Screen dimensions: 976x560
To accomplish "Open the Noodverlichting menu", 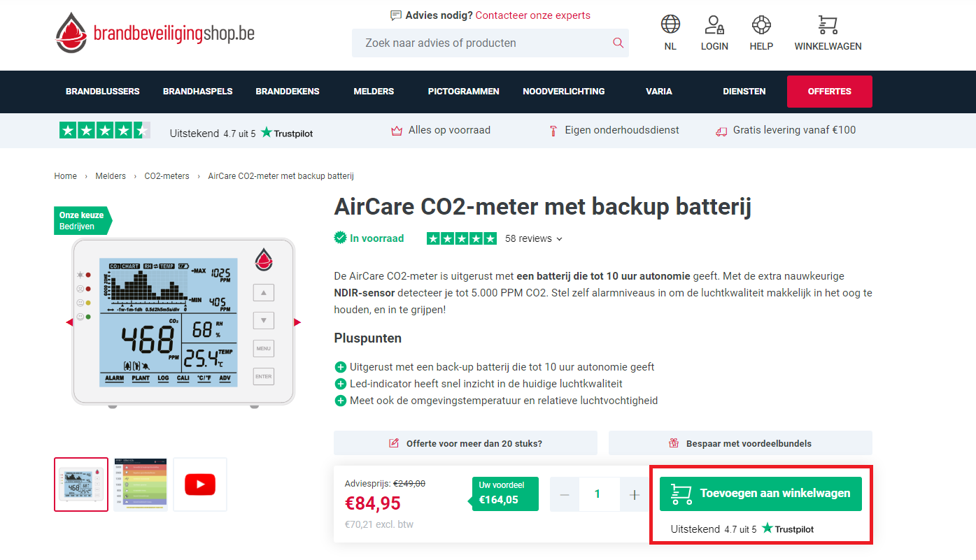I will [x=564, y=92].
